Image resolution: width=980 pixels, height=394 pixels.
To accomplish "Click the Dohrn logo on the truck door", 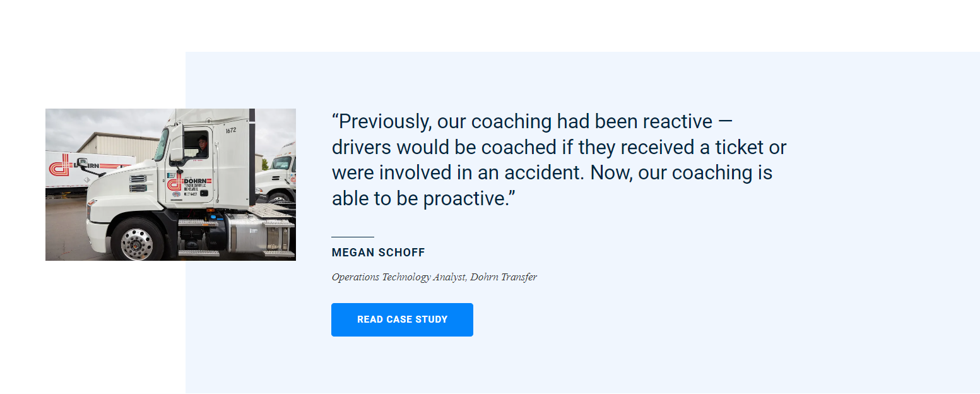I will (188, 184).
